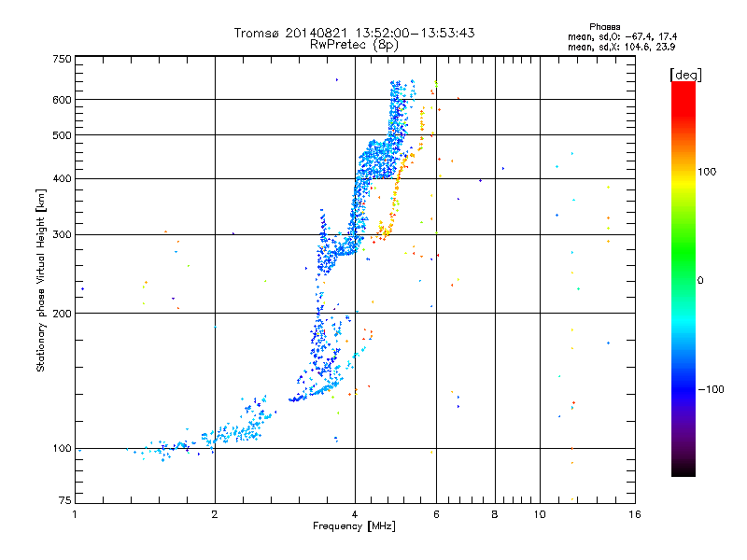Image resolution: width=747 pixels, height=560 pixels.
Task: Click the x-axis tick label '2'
Action: click(x=215, y=514)
